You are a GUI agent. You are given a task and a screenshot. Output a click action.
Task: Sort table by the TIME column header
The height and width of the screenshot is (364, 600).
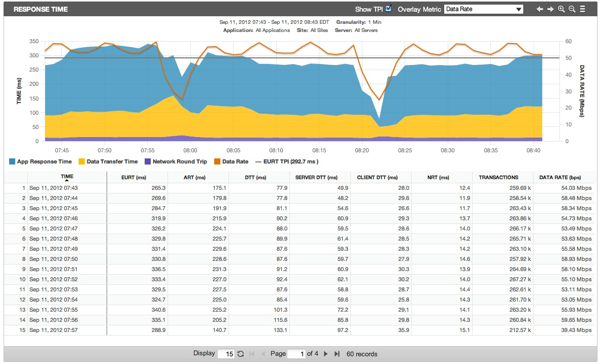67,177
